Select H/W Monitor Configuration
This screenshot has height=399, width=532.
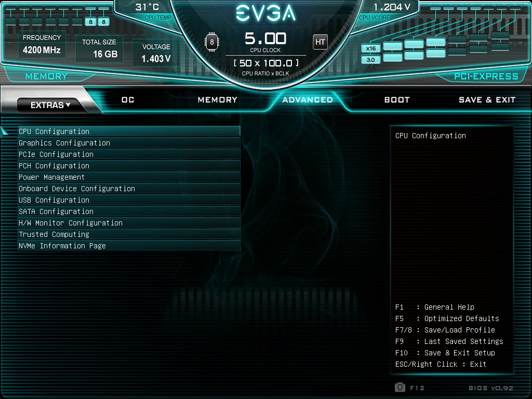129,223
